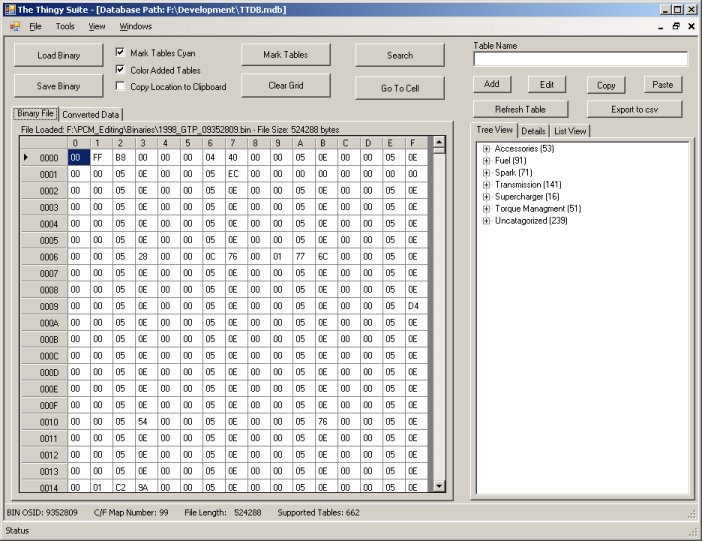Expand the Supercharger (16) node
Image resolution: width=702 pixels, height=541 pixels.
[486, 197]
